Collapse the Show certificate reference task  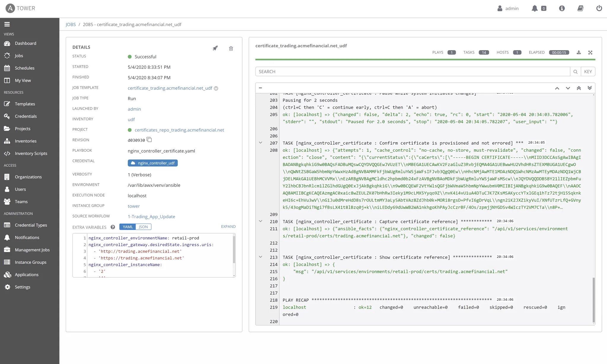261,257
